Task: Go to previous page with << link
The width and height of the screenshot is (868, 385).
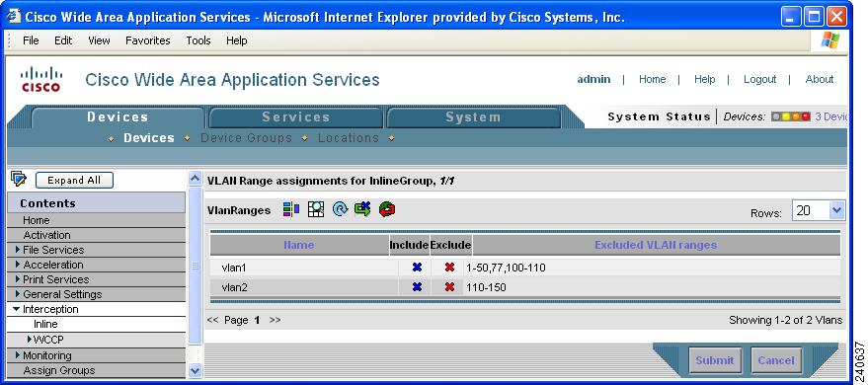Action: tap(212, 320)
